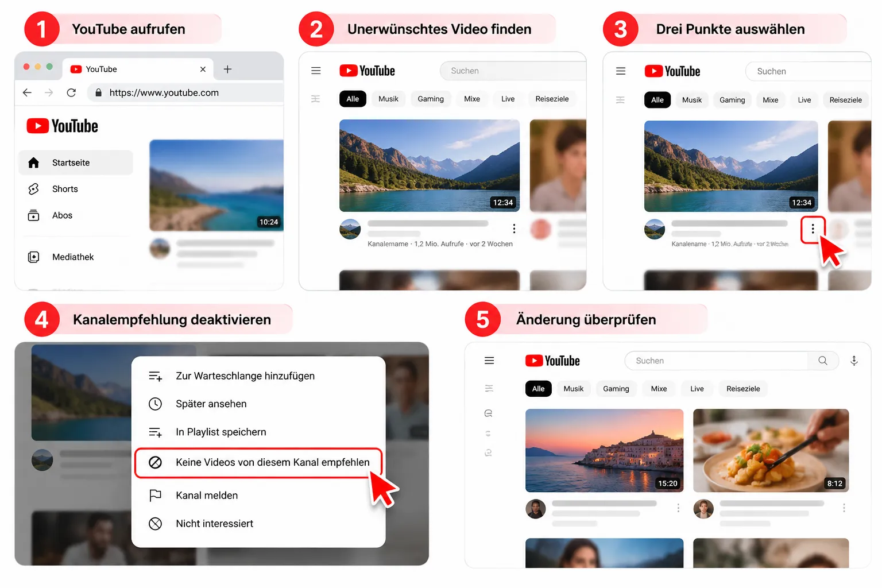Select the Reiseziele chip in the step 5 panel
This screenshot has width=882, height=588.
743,389
